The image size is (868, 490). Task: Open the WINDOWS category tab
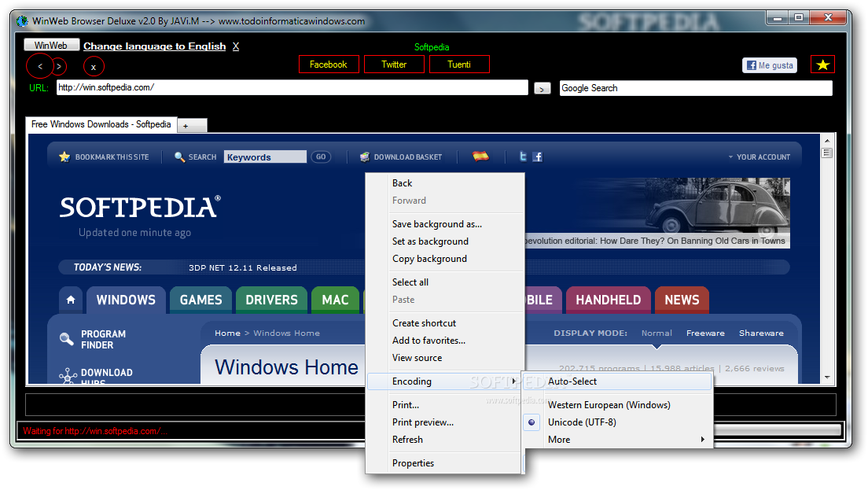coord(127,300)
